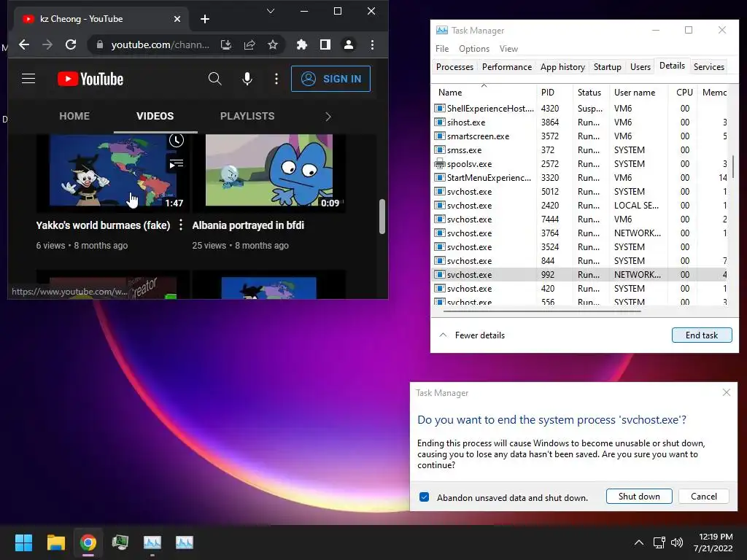Reload the YouTube page
Image resolution: width=747 pixels, height=560 pixels.
click(x=71, y=44)
